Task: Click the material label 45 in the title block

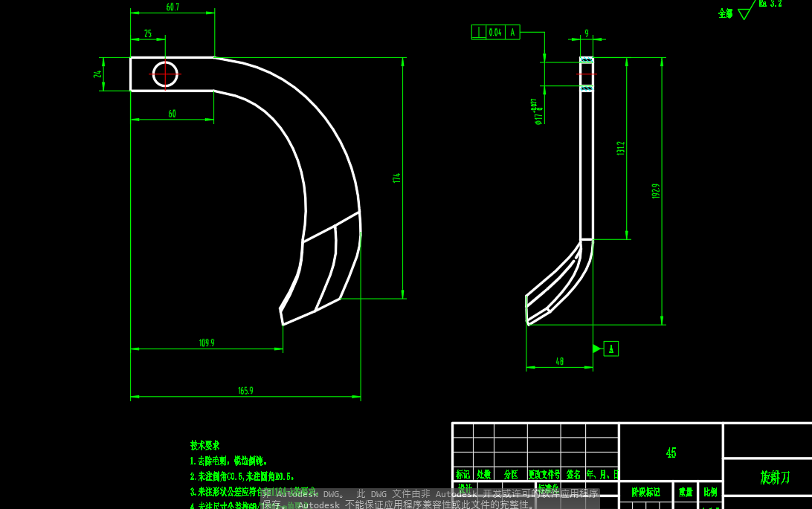Action: point(671,452)
